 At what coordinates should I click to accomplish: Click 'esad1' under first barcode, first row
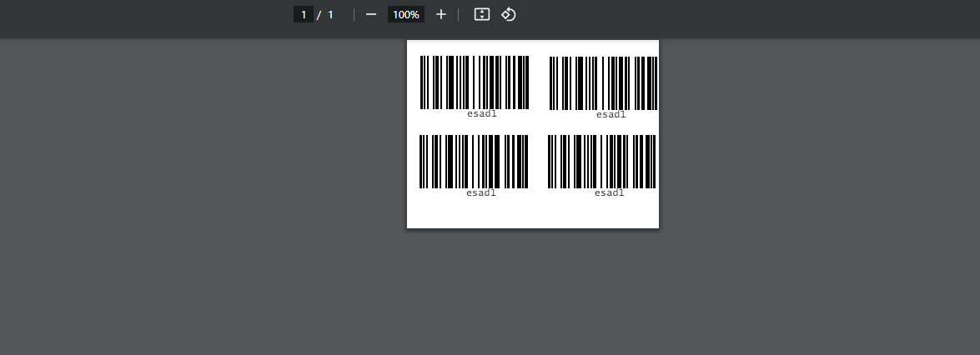click(x=482, y=113)
